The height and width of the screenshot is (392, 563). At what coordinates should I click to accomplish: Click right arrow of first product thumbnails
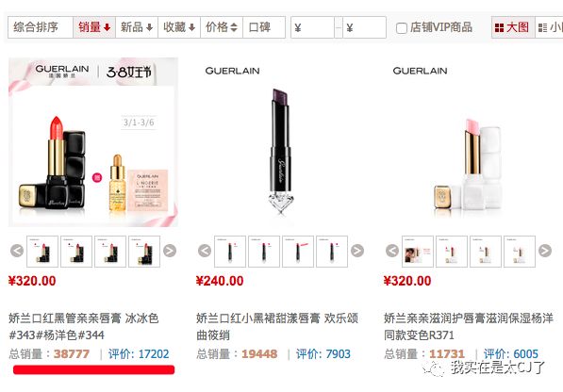170,251
